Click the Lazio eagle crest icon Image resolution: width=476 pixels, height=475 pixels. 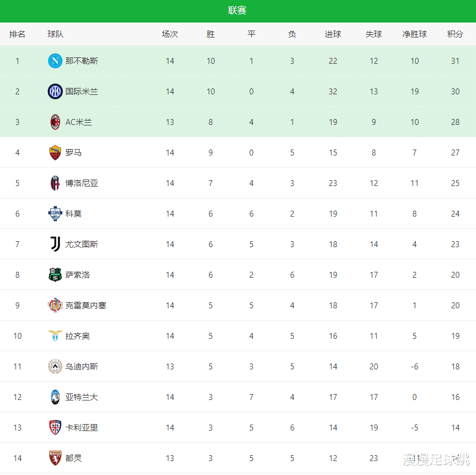55,336
